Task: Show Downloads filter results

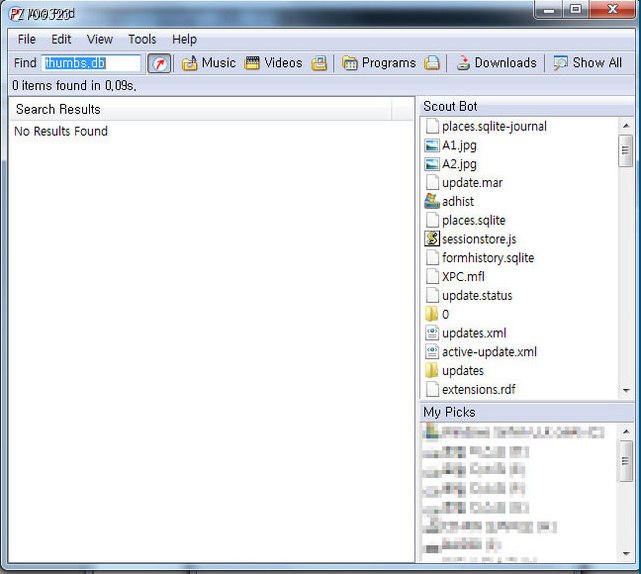Action: coord(496,63)
